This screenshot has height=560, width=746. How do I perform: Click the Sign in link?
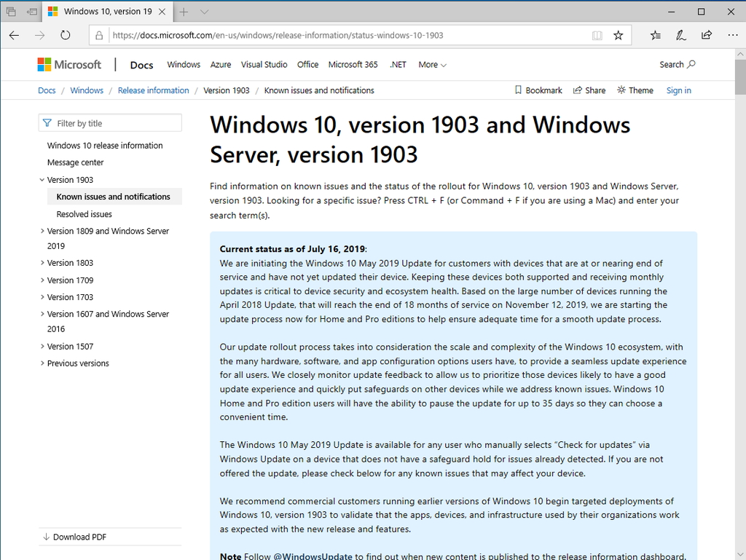pos(678,90)
